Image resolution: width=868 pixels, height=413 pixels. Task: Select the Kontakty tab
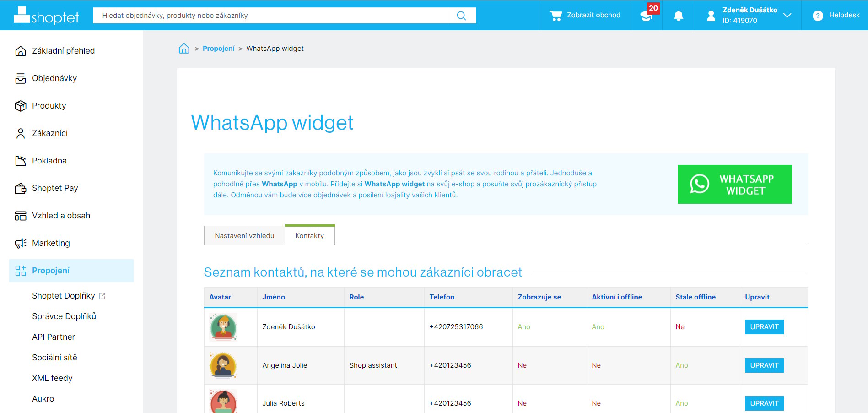310,235
